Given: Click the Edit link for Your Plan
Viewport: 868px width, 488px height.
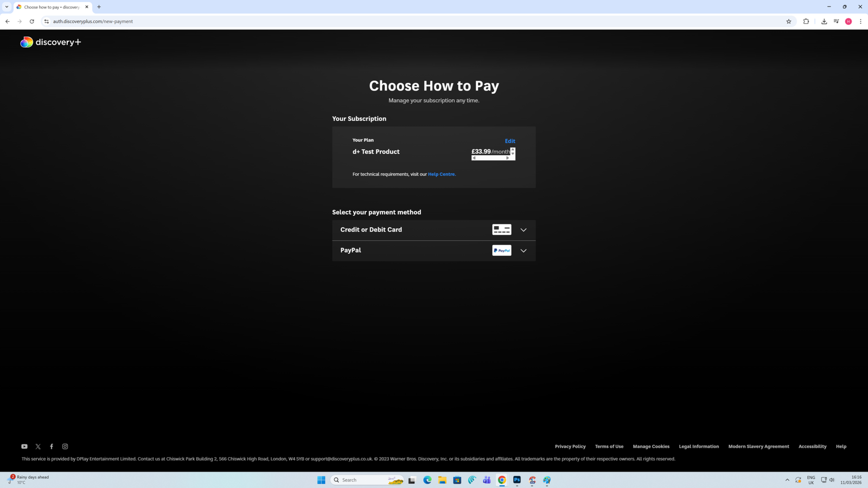Looking at the screenshot, I should 509,141.
